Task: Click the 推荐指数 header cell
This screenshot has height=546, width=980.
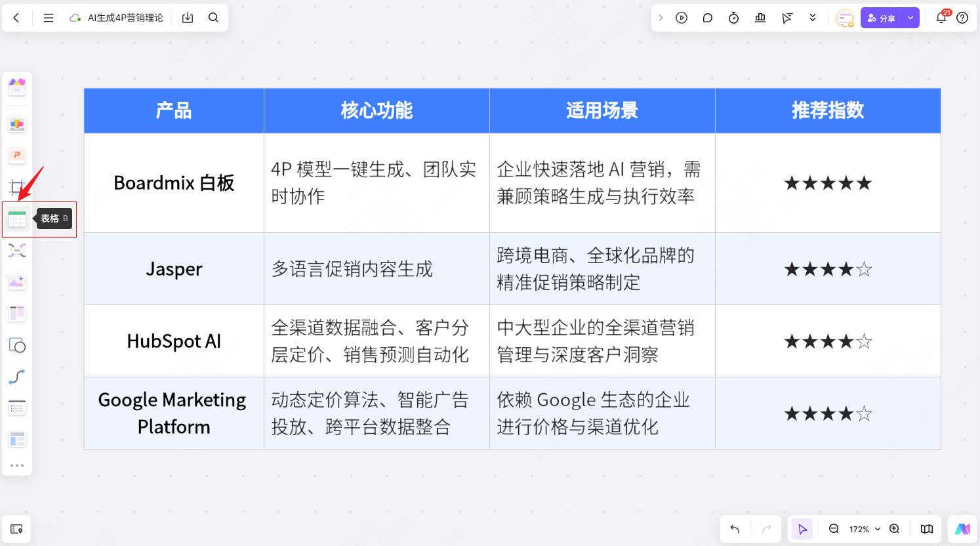Action: [828, 111]
